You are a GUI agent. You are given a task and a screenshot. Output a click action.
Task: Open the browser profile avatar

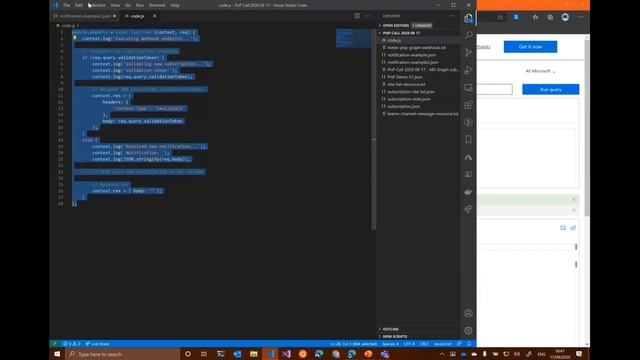pyautogui.click(x=565, y=17)
